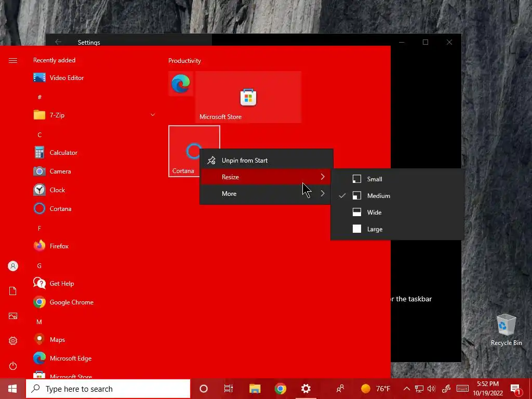Choose Wide tile size
This screenshot has width=532, height=399.
[x=397, y=212]
